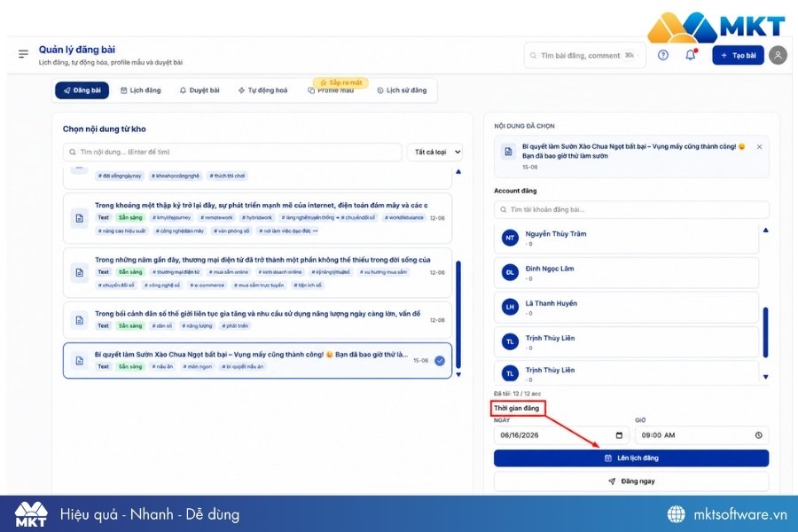Click the NT avatar of Nguyễn Thùy Trâm

[510, 238]
